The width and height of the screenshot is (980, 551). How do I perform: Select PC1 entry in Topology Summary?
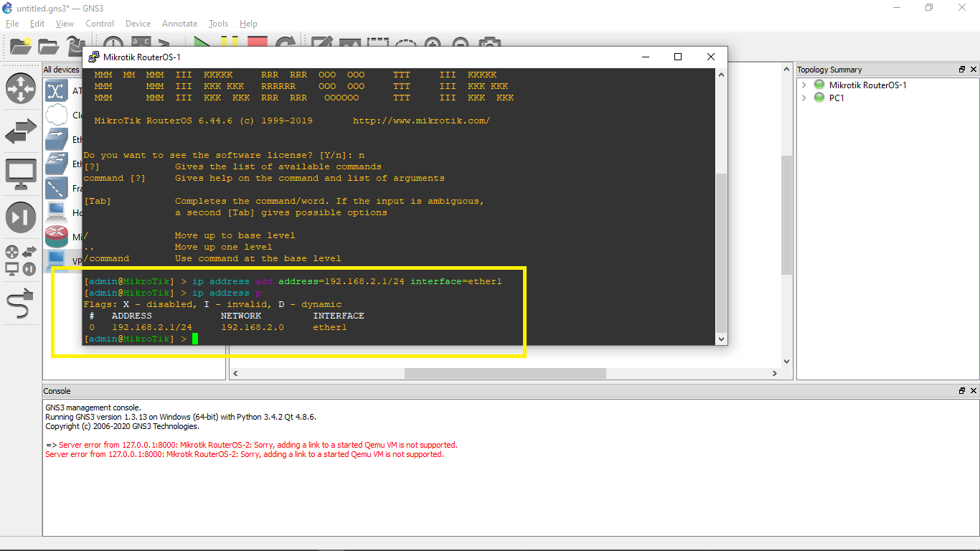837,98
